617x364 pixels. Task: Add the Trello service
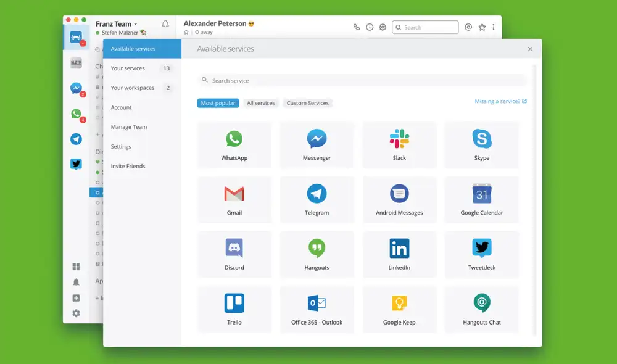234,309
